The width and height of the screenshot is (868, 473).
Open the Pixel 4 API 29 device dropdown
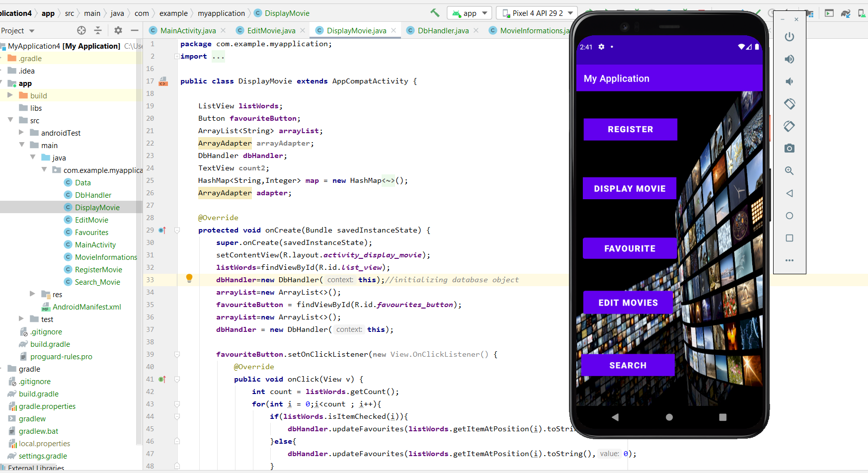(536, 12)
